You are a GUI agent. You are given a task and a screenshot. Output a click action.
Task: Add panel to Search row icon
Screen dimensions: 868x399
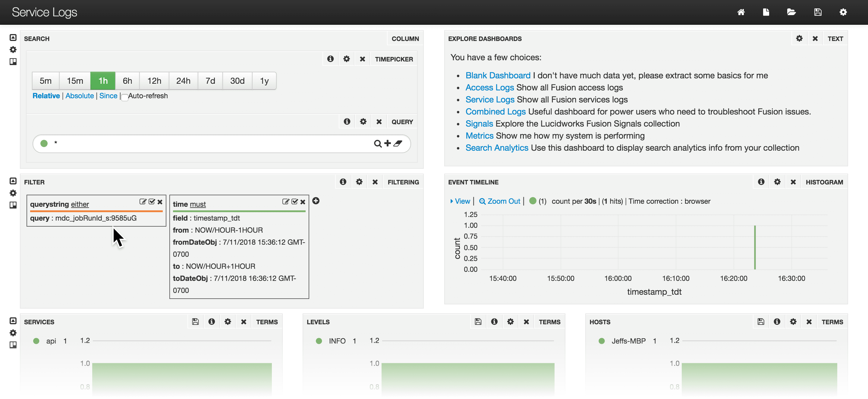click(x=13, y=62)
